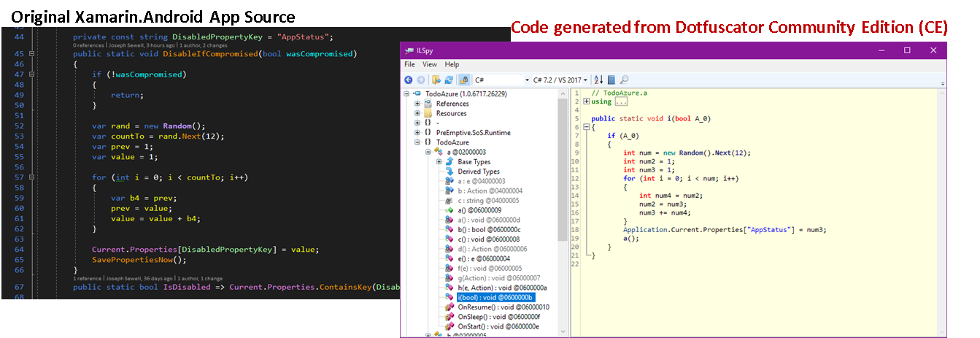Collapse the DisableIfCompromised method at line 45
Image resolution: width=980 pixels, height=338 pixels.
[x=31, y=54]
